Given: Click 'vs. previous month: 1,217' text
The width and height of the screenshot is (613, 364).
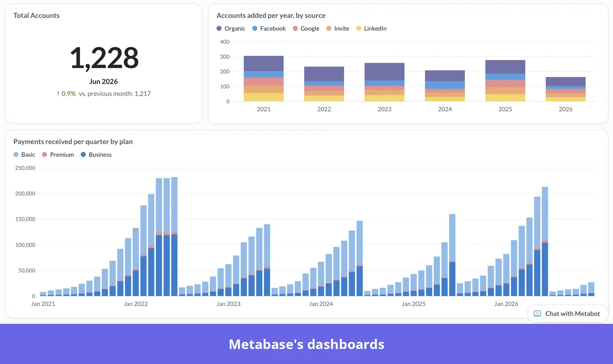Looking at the screenshot, I should pyautogui.click(x=115, y=94).
